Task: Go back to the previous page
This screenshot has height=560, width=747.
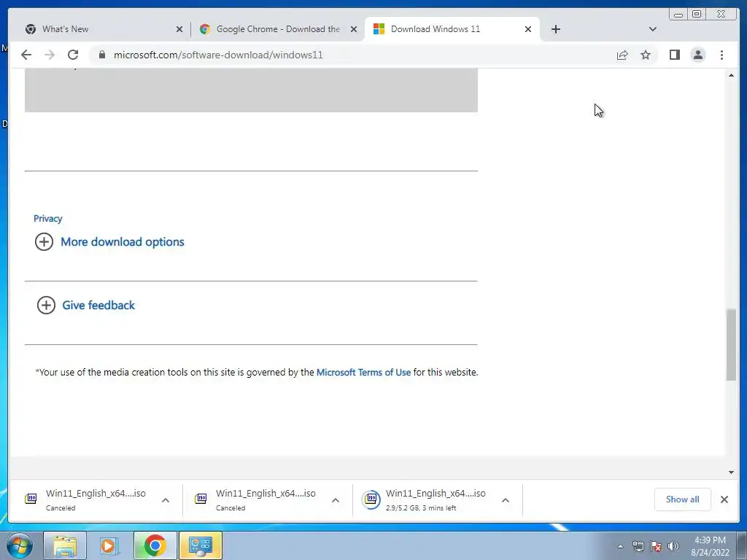Action: click(x=26, y=55)
